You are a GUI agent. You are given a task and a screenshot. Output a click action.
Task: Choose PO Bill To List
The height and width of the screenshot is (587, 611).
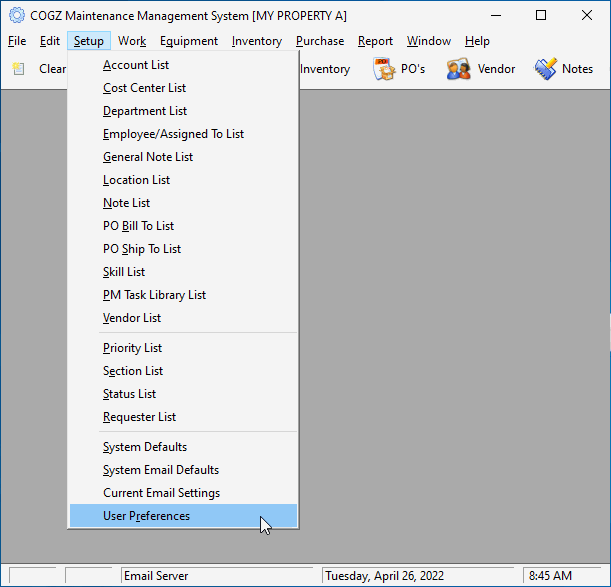point(183,226)
